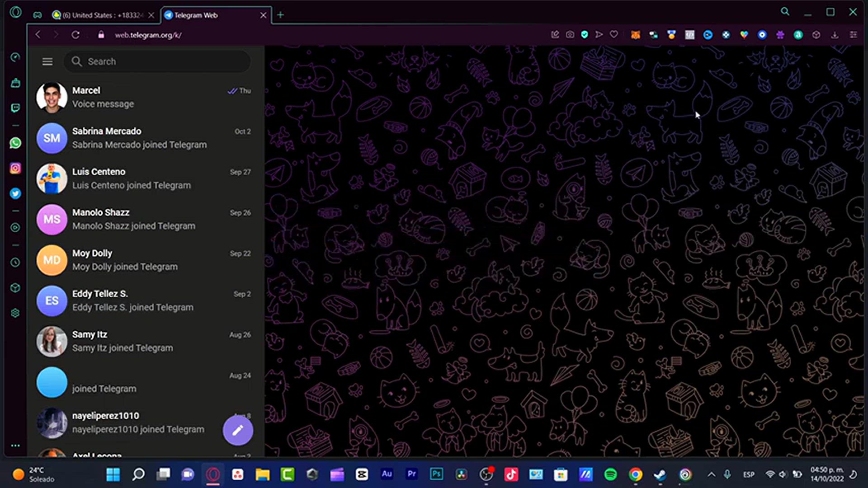Screen dimensions: 868x488
Task: Open Instagram in the sidebar messenger panel
Action: pos(15,168)
